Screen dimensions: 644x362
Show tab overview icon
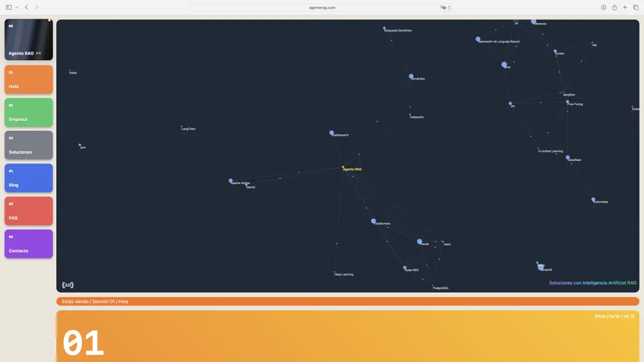(635, 8)
